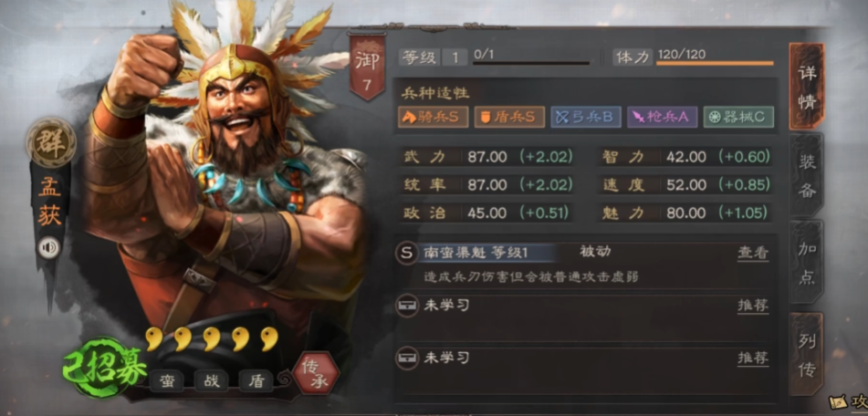Image resolution: width=868 pixels, height=416 pixels.
Task: Click 推荐 for the first unlearned skill
Action: 753,306
